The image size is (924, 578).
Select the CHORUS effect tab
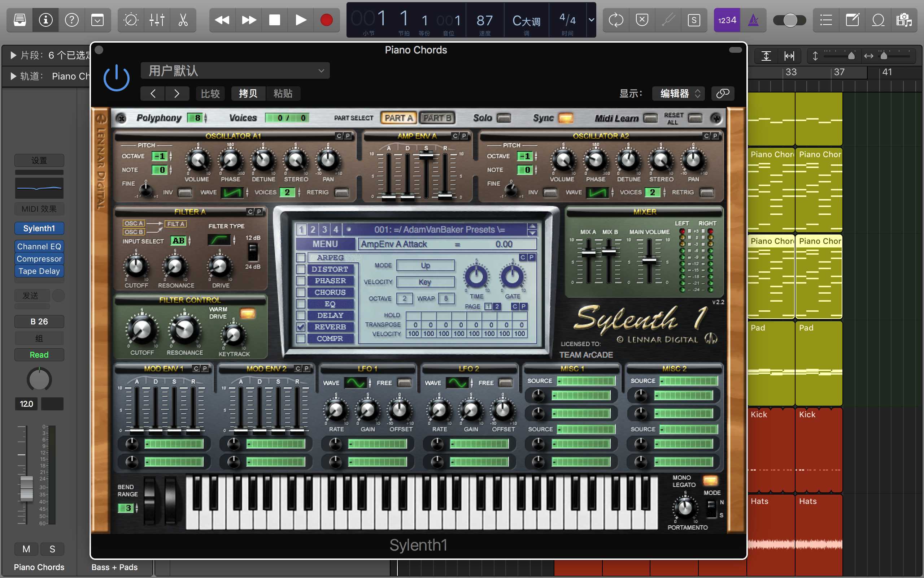click(x=330, y=293)
